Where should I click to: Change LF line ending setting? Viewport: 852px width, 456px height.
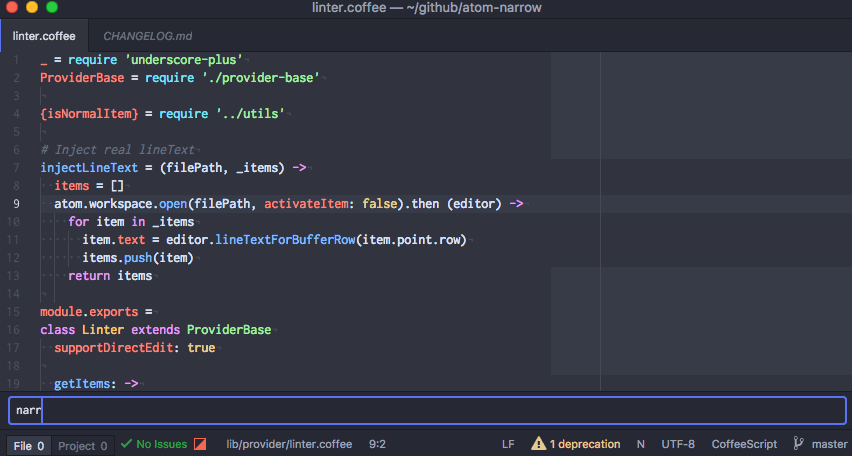click(x=508, y=444)
